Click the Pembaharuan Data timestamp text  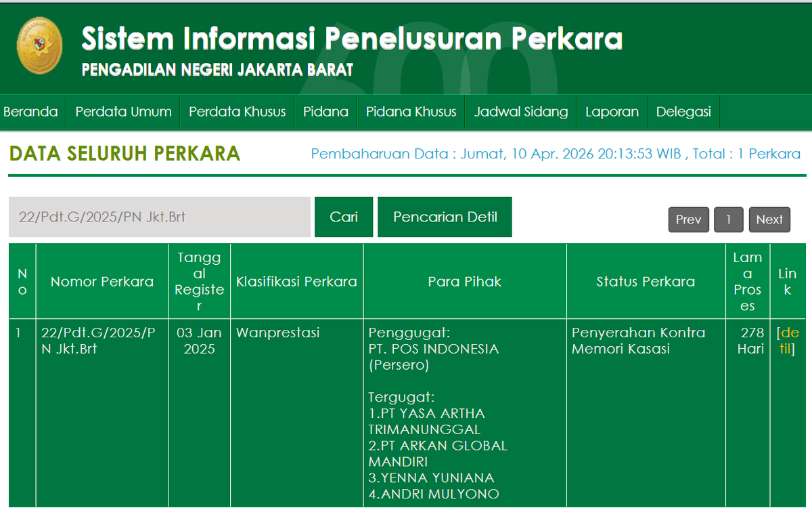pyautogui.click(x=556, y=154)
